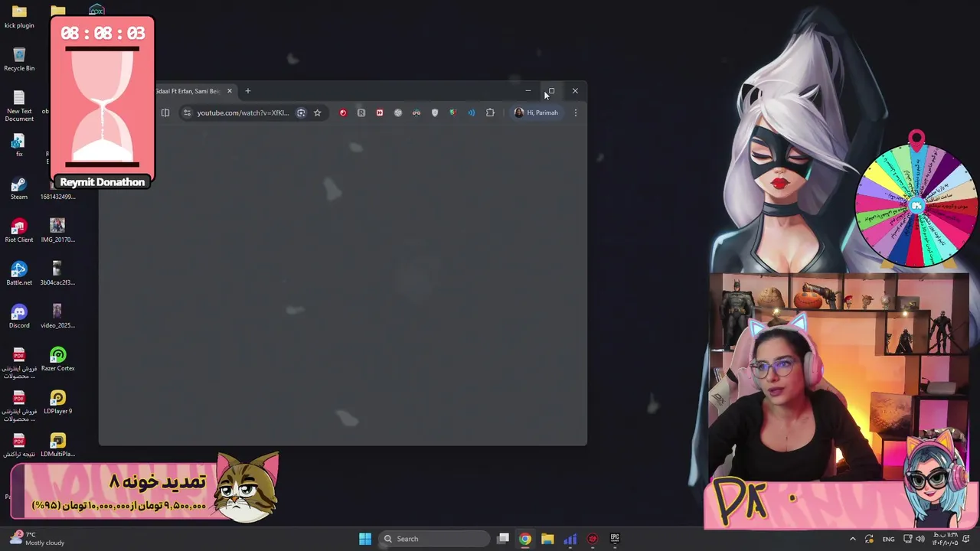Open the volume control in tray
The width and height of the screenshot is (980, 551).
(920, 539)
